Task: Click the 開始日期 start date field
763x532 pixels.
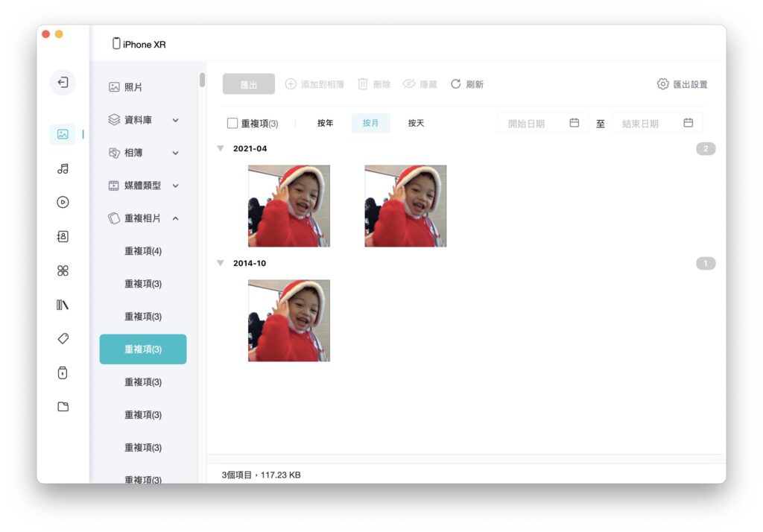Action: [543, 123]
